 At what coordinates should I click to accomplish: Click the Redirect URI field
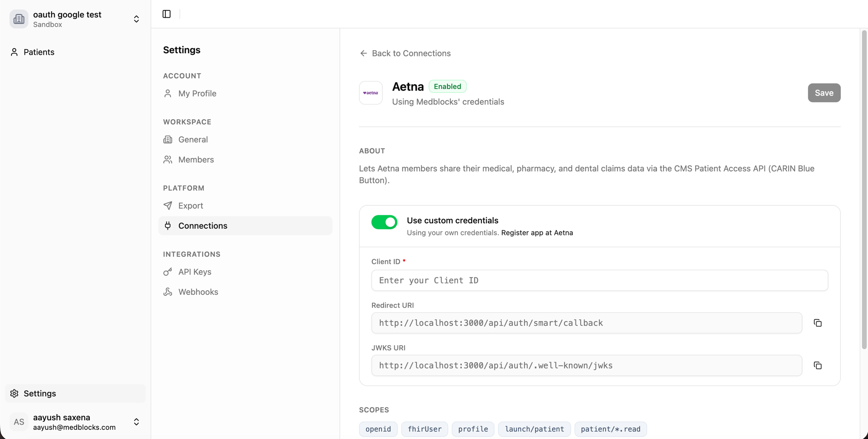click(586, 323)
